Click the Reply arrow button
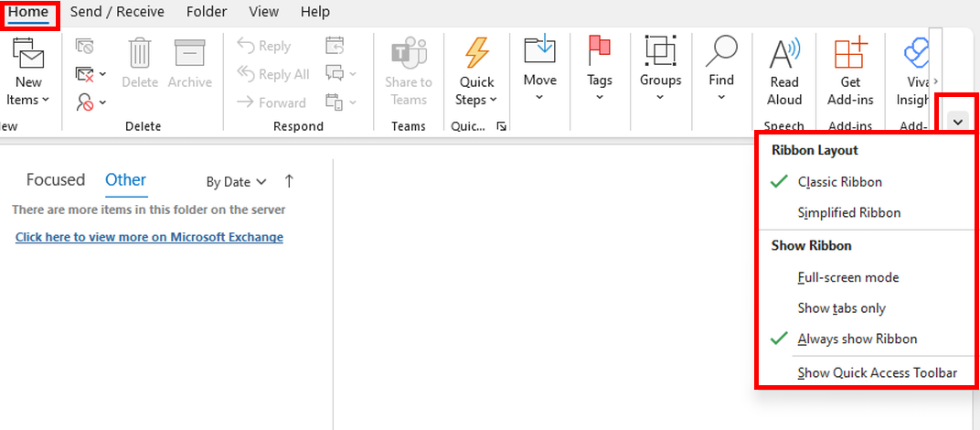980x430 pixels. 264,47
